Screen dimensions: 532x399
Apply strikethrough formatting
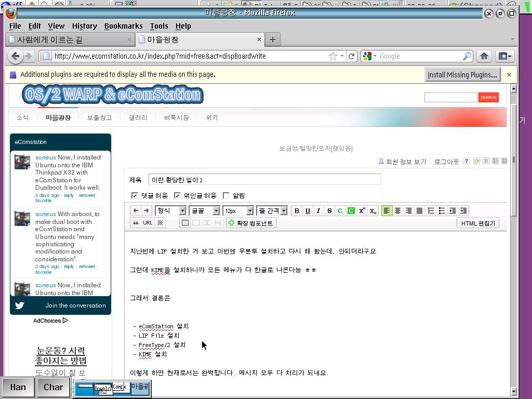point(329,211)
